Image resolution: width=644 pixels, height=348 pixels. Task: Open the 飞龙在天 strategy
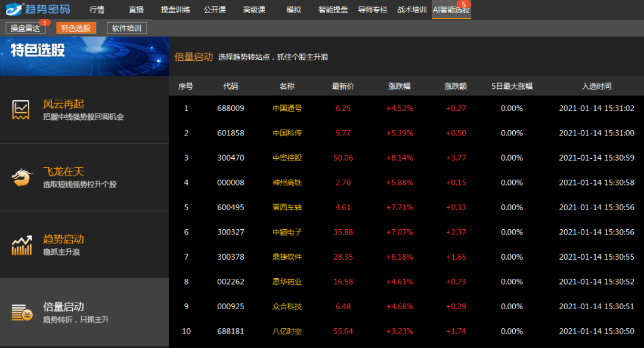tap(84, 177)
